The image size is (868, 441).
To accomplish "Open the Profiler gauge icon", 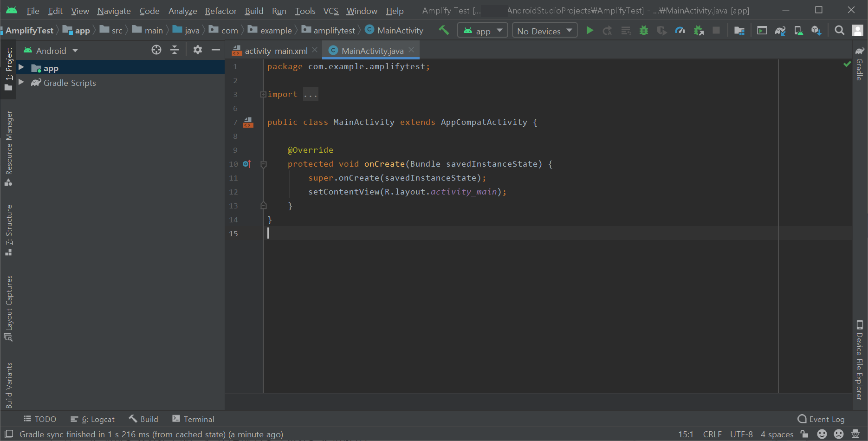I will (680, 31).
